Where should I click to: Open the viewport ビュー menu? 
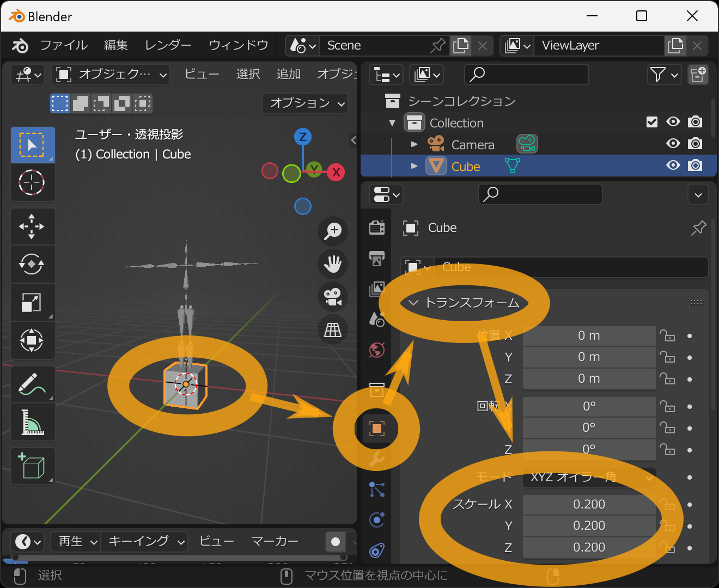(202, 75)
